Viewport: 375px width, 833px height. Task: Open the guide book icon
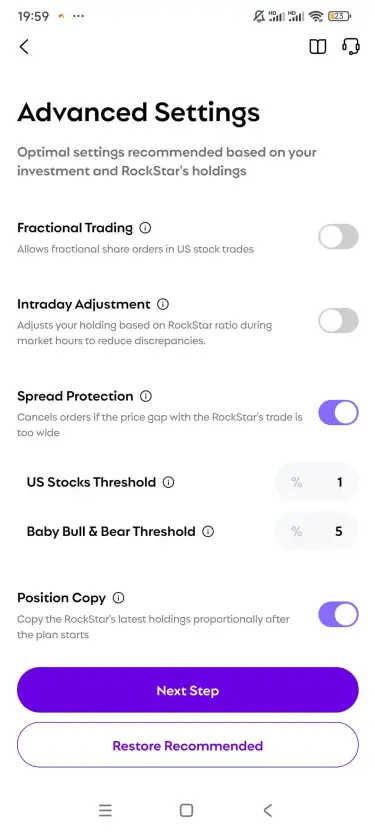(318, 47)
